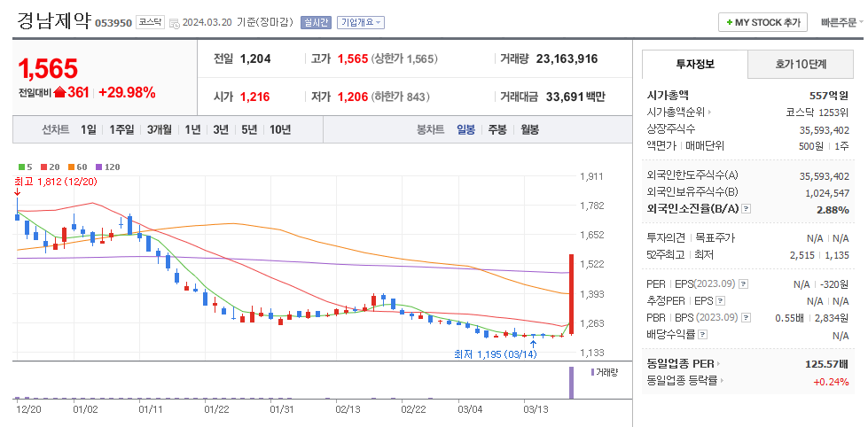Switch to the 호가10단계 tab

[801, 64]
